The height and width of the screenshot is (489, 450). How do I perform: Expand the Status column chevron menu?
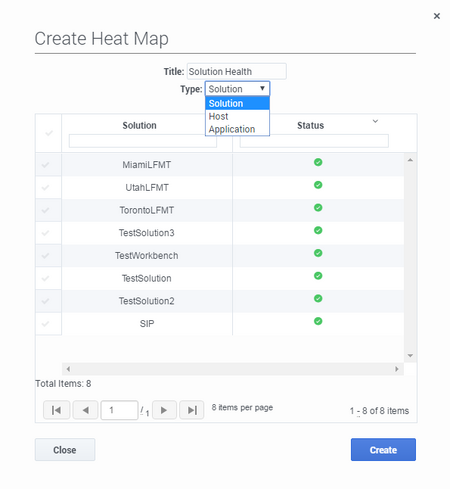click(x=375, y=121)
